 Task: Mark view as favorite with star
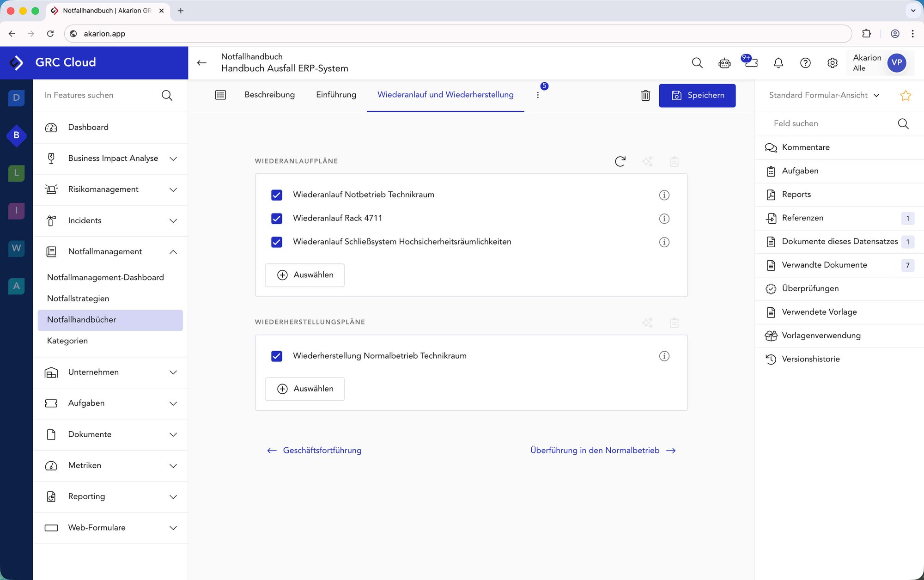[905, 96]
